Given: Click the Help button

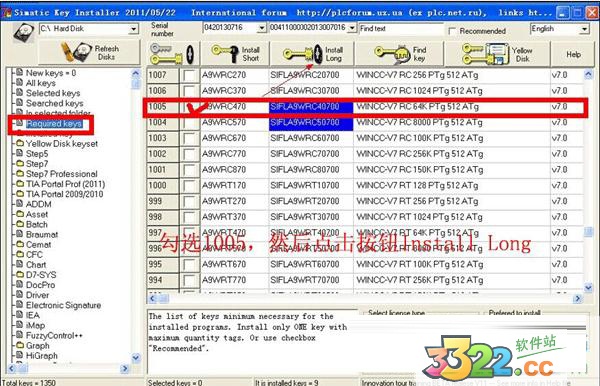Looking at the screenshot, I should pyautogui.click(x=574, y=54).
